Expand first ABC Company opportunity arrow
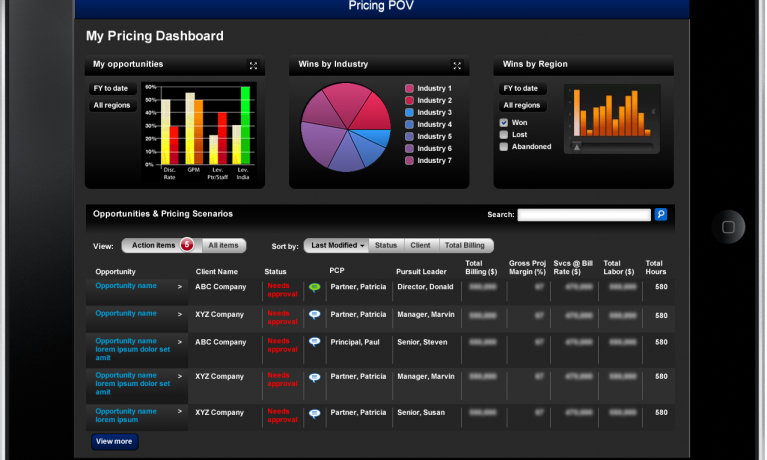This screenshot has width=767, height=460. click(x=180, y=287)
